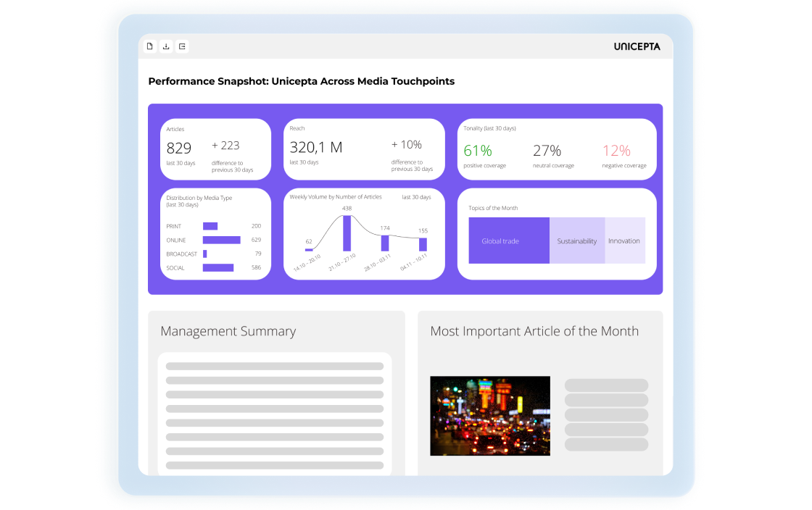Viewport: 812px width, 510px height.
Task: Click the Articles value 829
Action: tap(178, 149)
